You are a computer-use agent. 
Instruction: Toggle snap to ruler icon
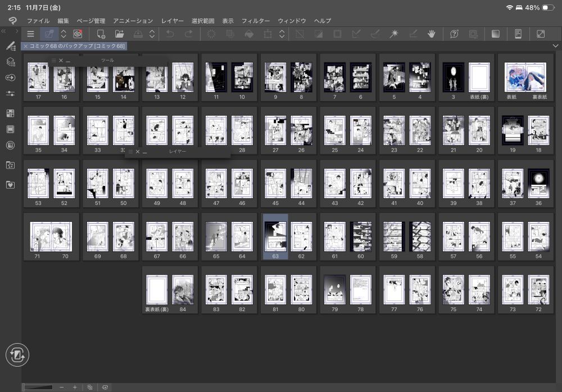tap(356, 34)
